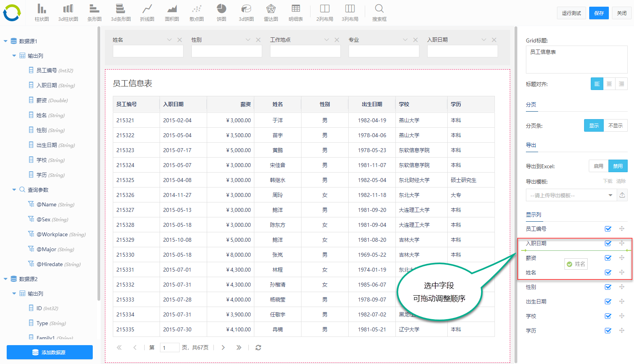
Task: Remove the 入职日期 search field
Action: pos(494,40)
